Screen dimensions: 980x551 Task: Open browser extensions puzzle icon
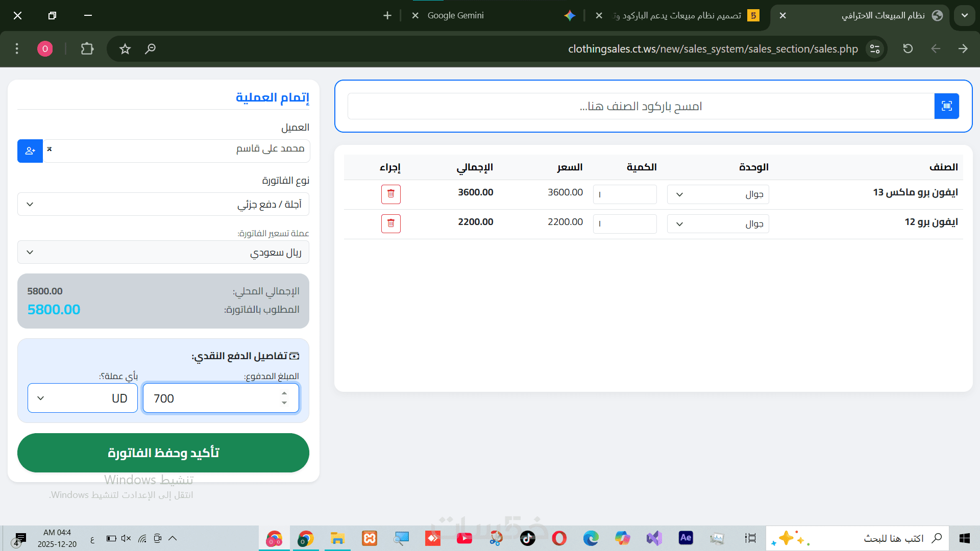click(87, 49)
